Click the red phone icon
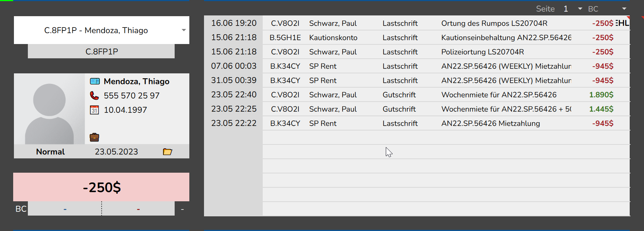Image resolution: width=644 pixels, height=231 pixels. click(94, 96)
